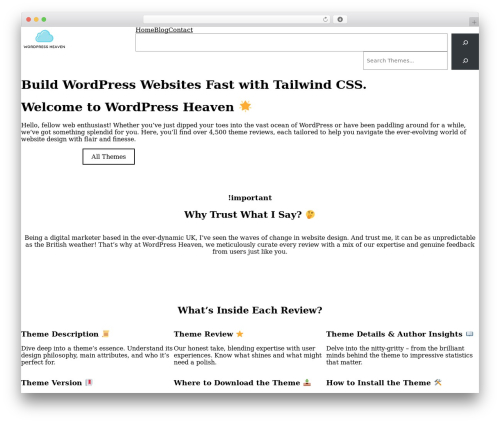Image resolution: width=500 pixels, height=423 pixels.
Task: Click paragraph starting "Hello, fellow web enthusiast!"
Action: (244, 132)
